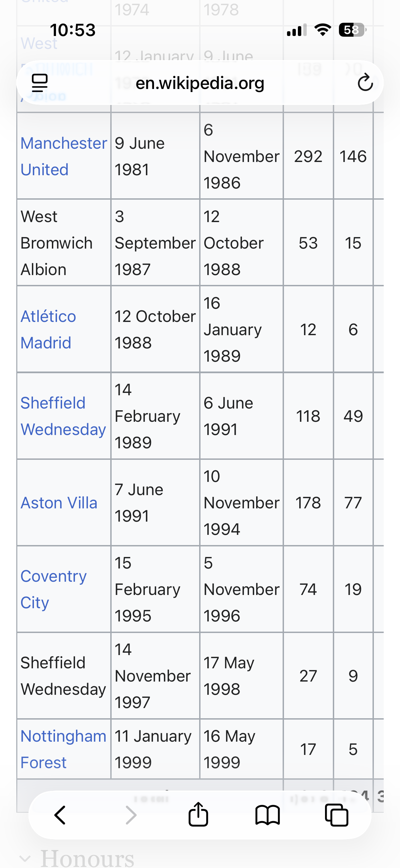Open the Nottingham Forest link
Screen dimensions: 400x868
tap(63, 749)
